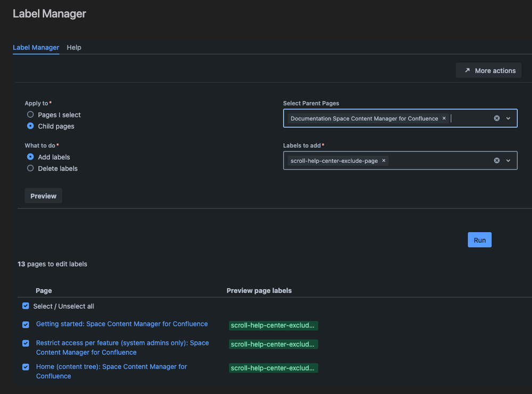This screenshot has height=394, width=532.
Task: Click the More actions external arrow icon
Action: (467, 70)
